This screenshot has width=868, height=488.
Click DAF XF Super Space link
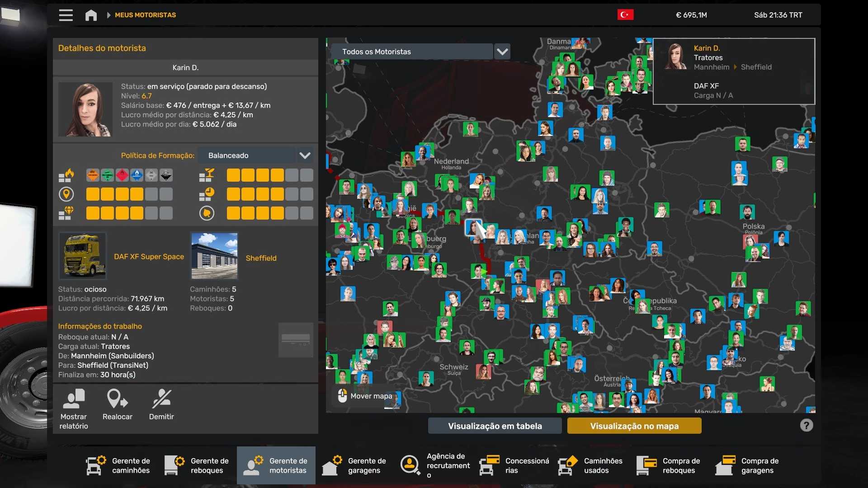[149, 257]
